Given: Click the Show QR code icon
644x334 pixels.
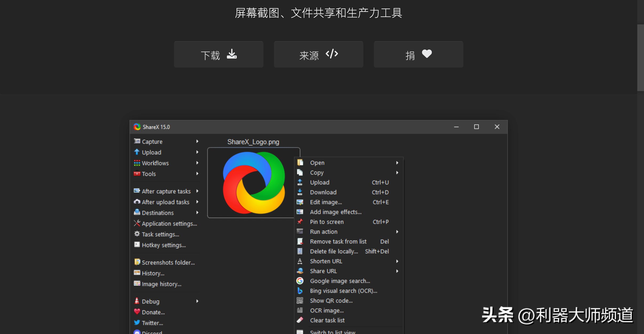Looking at the screenshot, I should pos(300,300).
